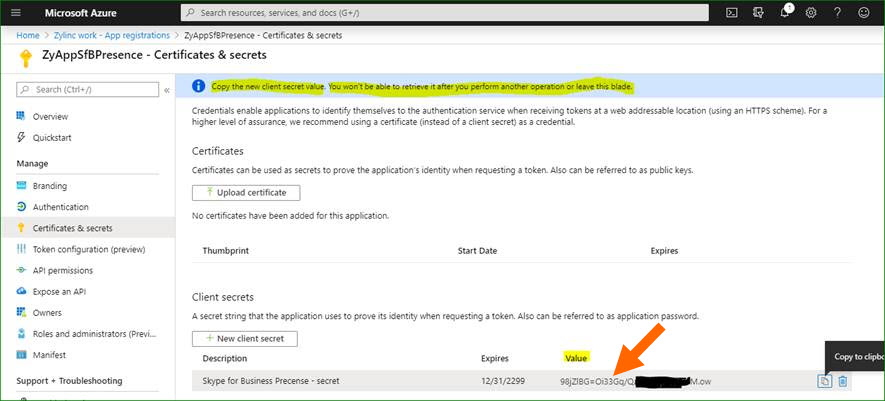Click the Upload certificate button
885x401 pixels.
point(246,193)
